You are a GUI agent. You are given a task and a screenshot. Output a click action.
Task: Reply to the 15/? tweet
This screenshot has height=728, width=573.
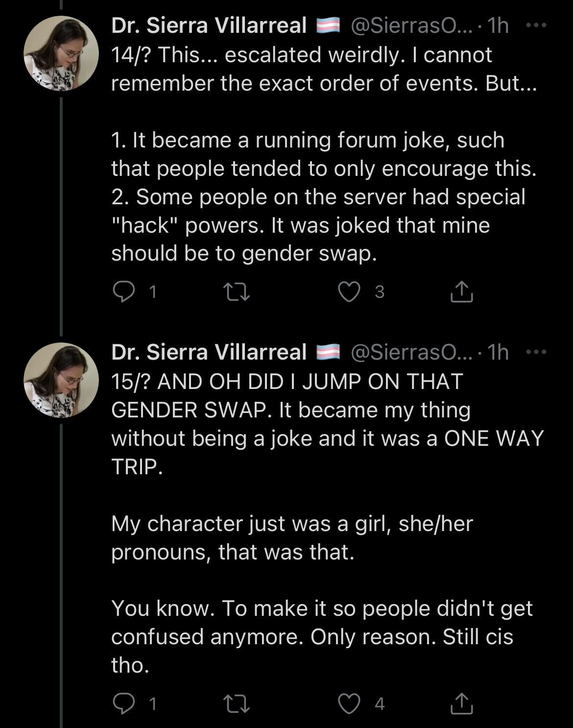pyautogui.click(x=124, y=704)
